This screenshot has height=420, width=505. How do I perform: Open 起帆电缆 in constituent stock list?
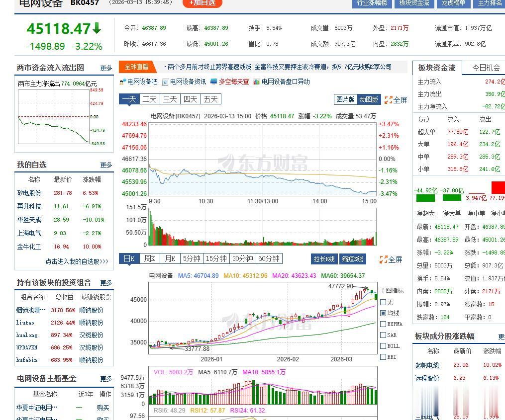427,366
